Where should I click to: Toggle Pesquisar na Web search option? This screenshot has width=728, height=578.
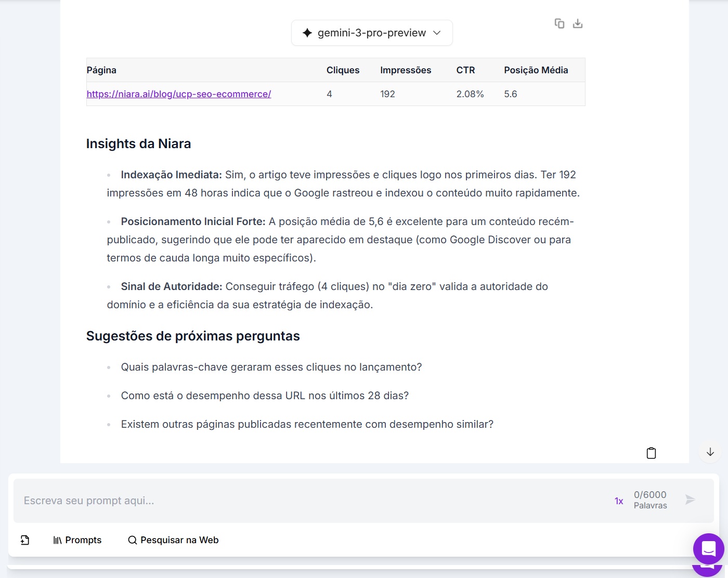(173, 540)
